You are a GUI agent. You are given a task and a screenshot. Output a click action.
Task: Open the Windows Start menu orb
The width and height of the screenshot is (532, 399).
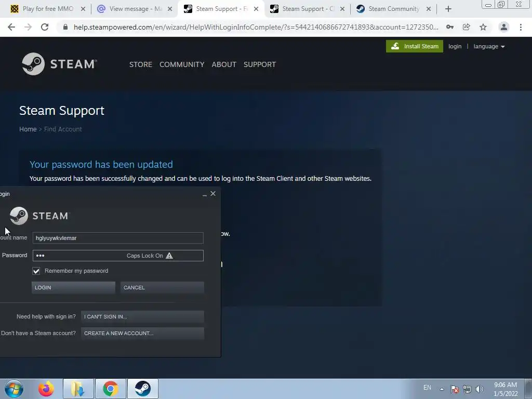[x=14, y=389]
